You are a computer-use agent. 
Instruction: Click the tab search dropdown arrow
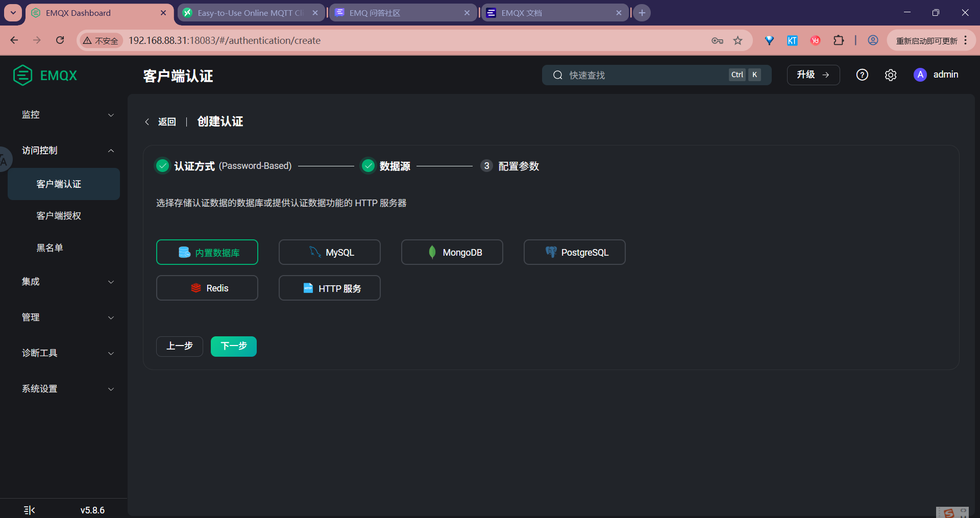[x=13, y=13]
